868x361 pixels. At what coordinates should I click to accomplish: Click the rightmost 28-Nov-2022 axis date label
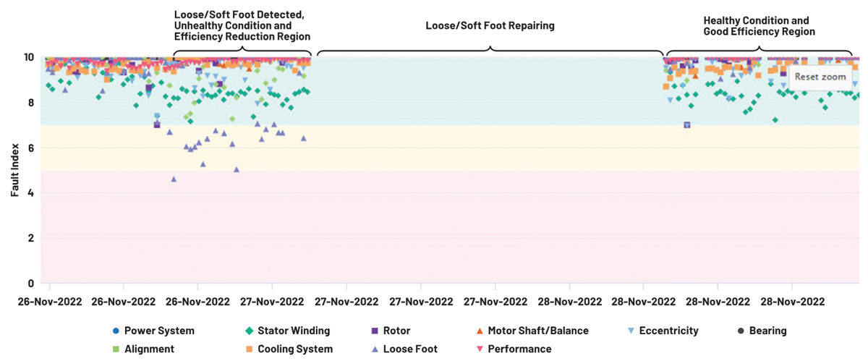coord(791,301)
